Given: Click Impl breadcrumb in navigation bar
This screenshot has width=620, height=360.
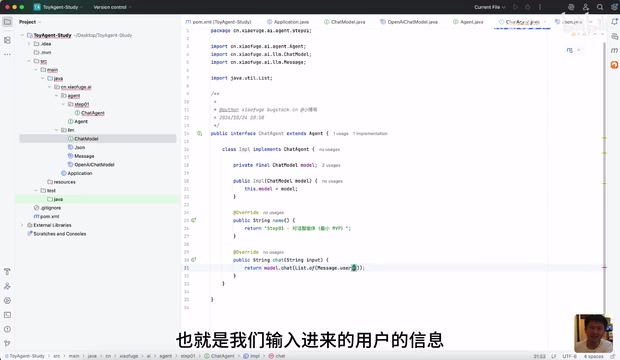Looking at the screenshot, I should pos(251,356).
